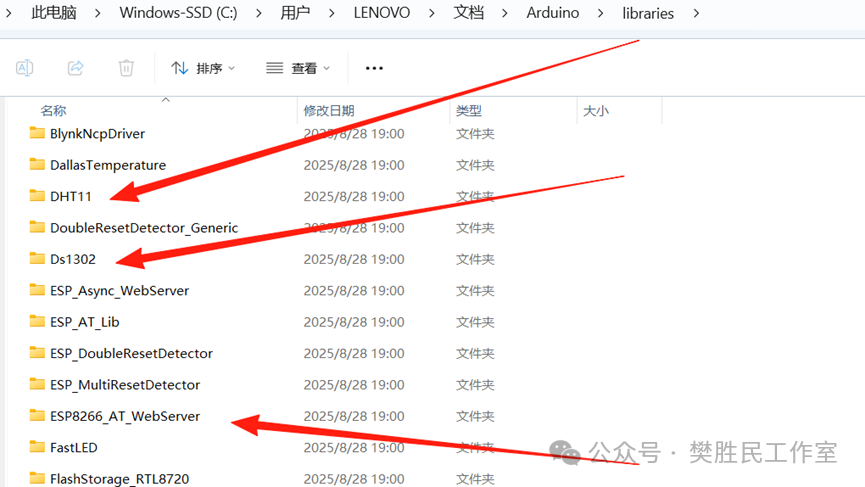The height and width of the screenshot is (487, 865).
Task: Select libraries breadcrumb segment
Action: tap(648, 13)
